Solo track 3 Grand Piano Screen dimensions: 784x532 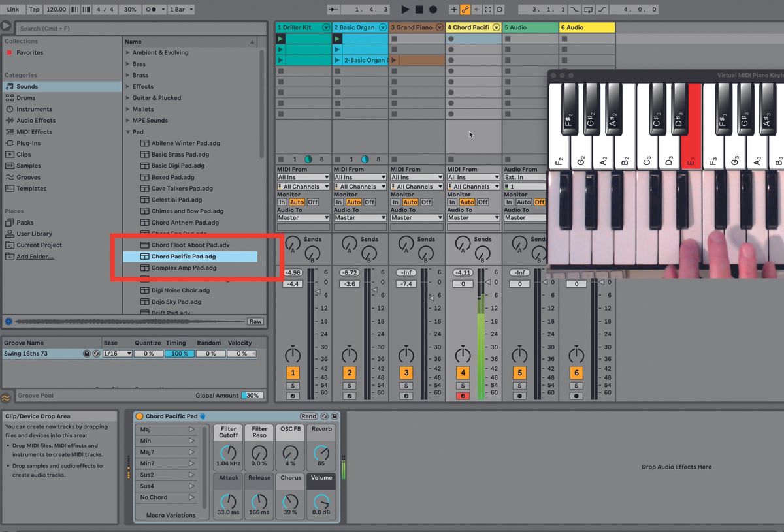pyautogui.click(x=406, y=386)
